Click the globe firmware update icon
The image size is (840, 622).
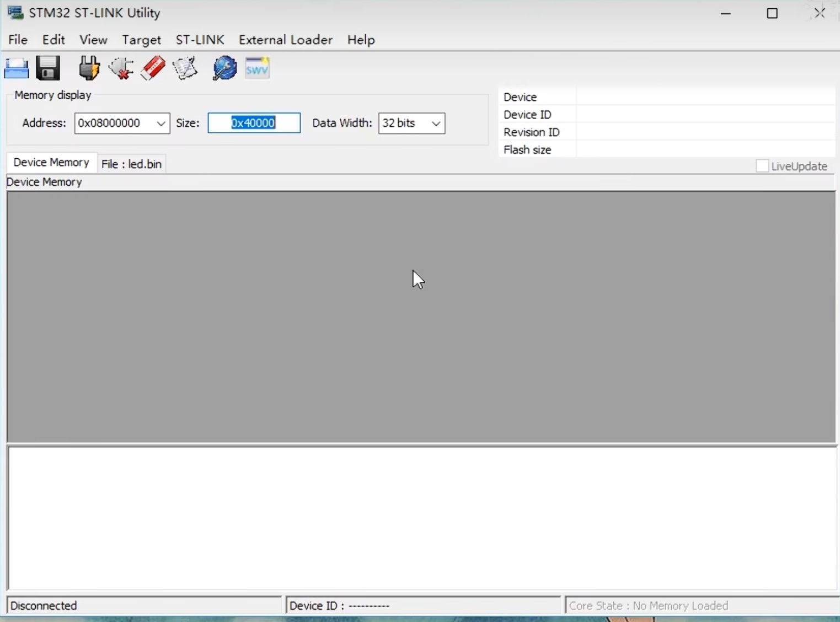(x=224, y=68)
